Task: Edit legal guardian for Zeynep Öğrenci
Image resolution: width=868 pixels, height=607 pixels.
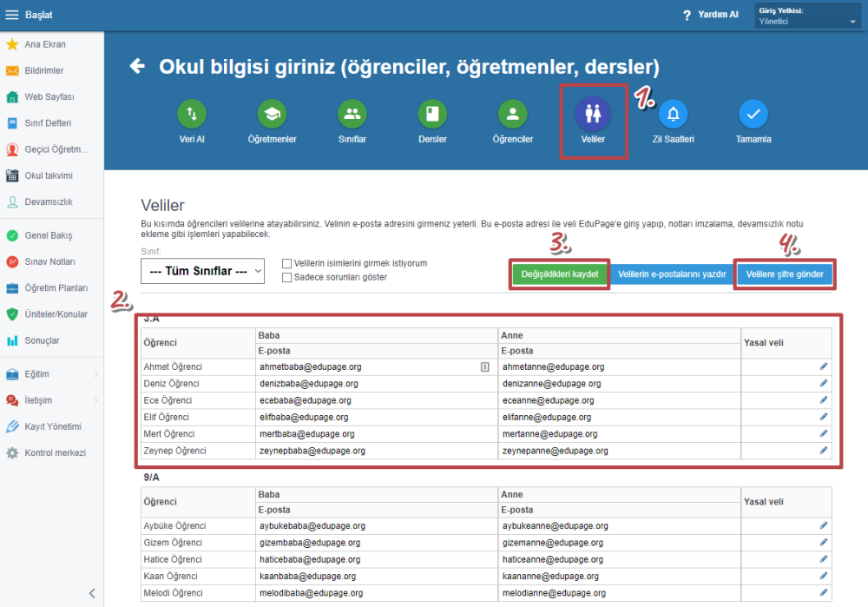Action: pyautogui.click(x=824, y=451)
